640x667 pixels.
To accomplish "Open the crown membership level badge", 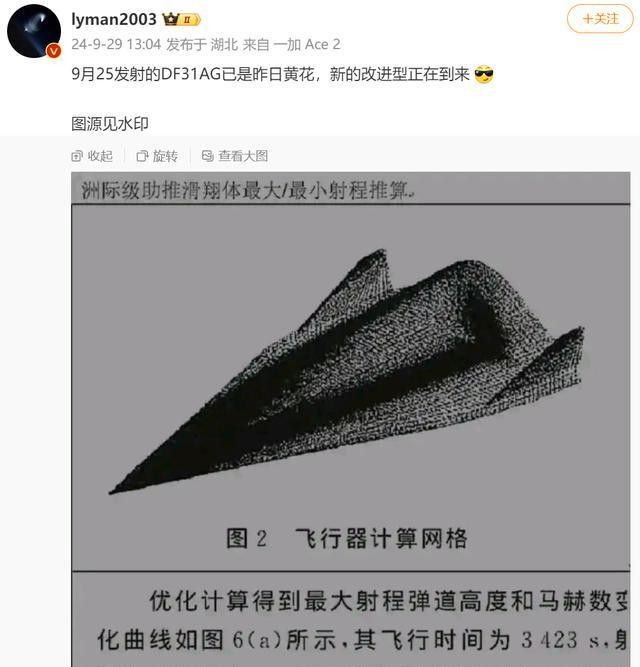I will [181, 20].
